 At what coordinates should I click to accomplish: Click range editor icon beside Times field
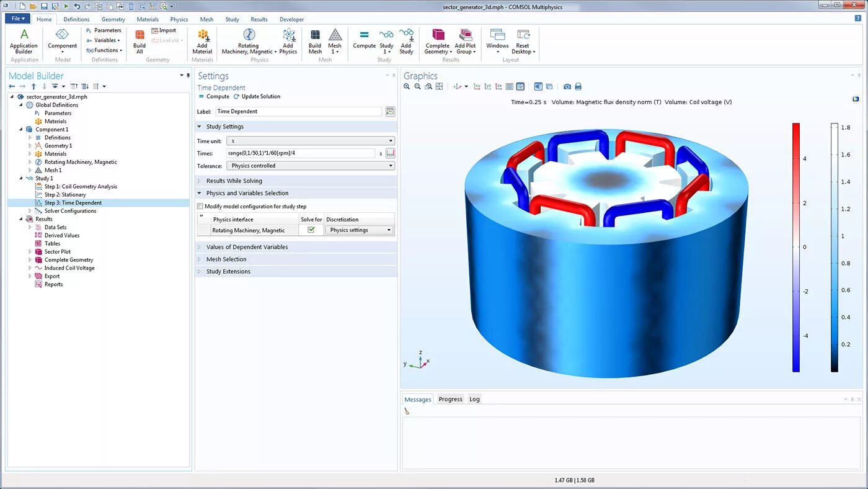[x=390, y=153]
